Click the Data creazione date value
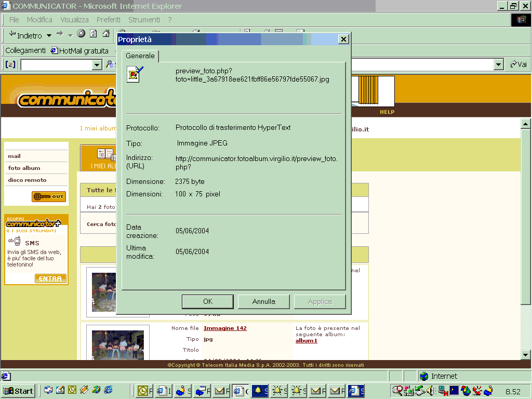Image resolution: width=532 pixels, height=399 pixels. 192,231
